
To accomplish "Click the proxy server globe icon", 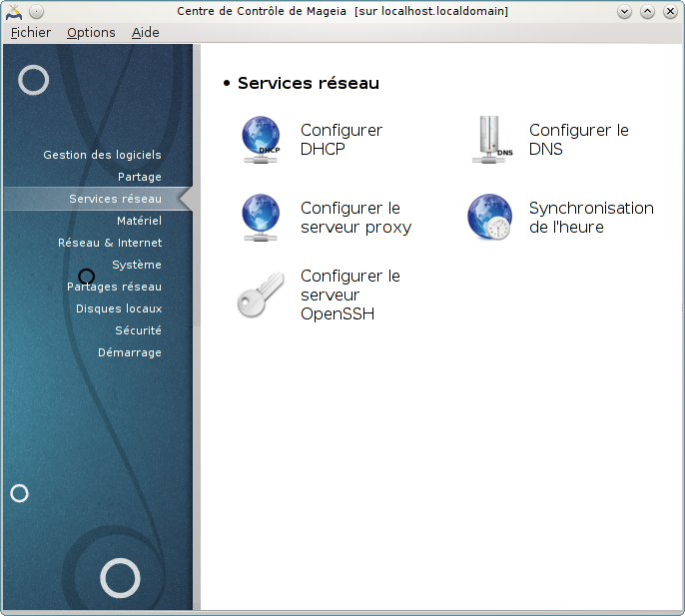I will pos(261,218).
